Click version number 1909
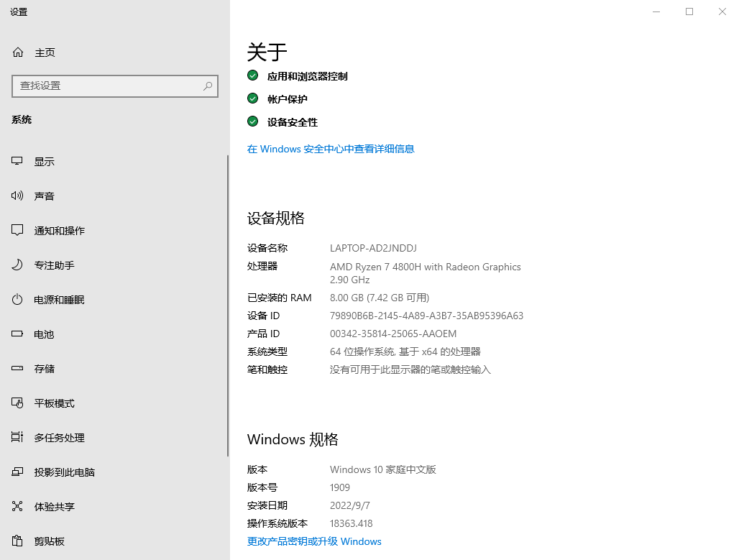The width and height of the screenshot is (739, 560). (340, 487)
